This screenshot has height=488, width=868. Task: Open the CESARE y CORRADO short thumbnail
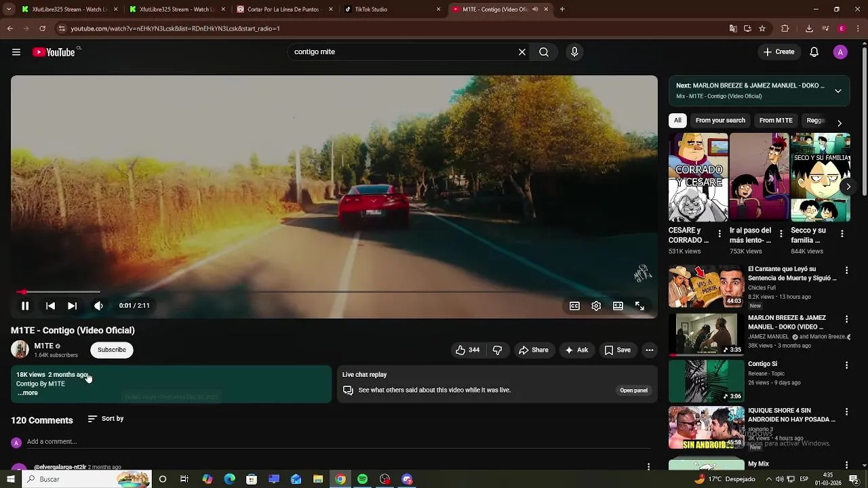(698, 178)
